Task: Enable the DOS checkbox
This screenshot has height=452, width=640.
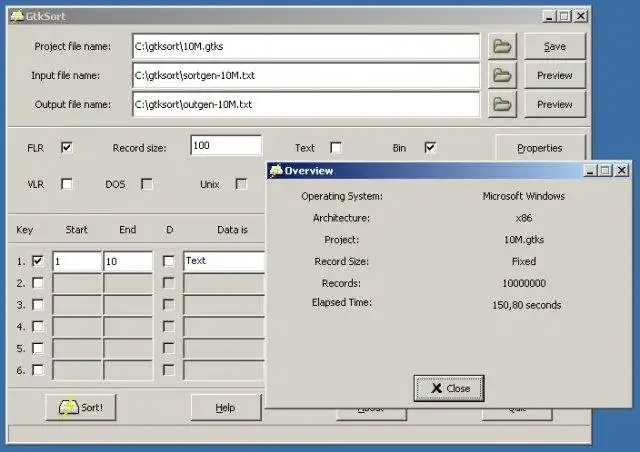Action: pos(147,184)
